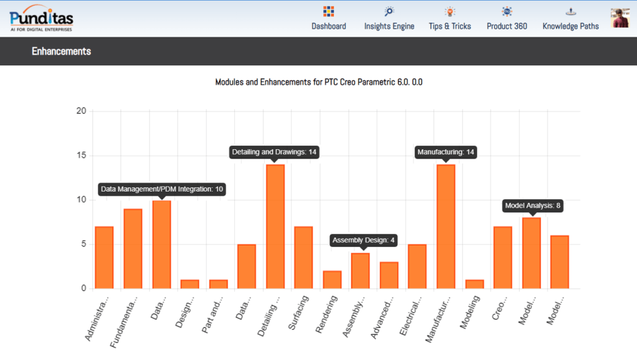The width and height of the screenshot is (637, 364).
Task: Click the Tips & Tricks lightbulb icon
Action: coord(450,11)
